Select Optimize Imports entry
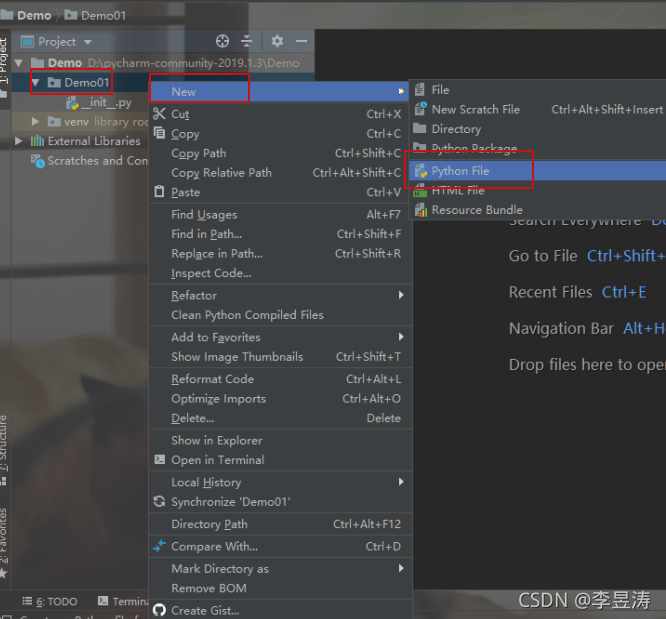This screenshot has width=666, height=619. coord(281,399)
